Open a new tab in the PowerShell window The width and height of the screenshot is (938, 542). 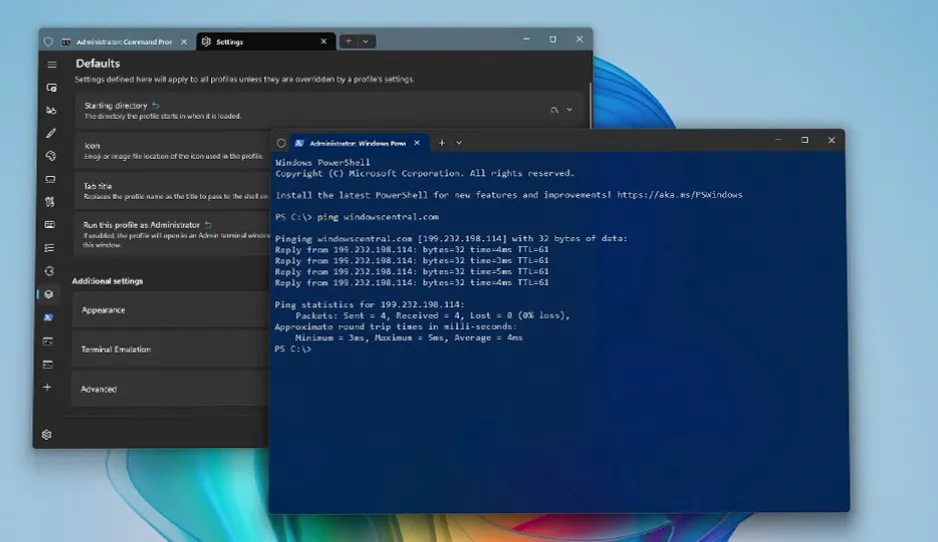(x=441, y=143)
